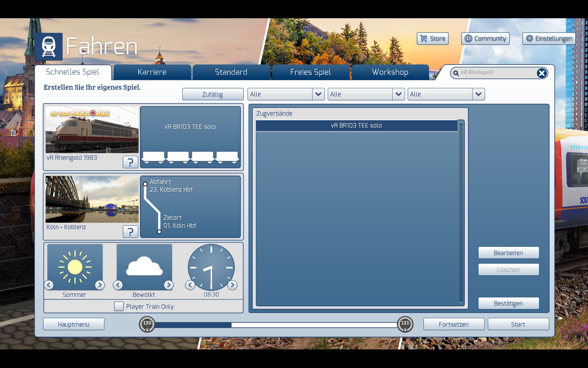Open the Einstellungen settings button
This screenshot has width=588, height=368.
(549, 39)
